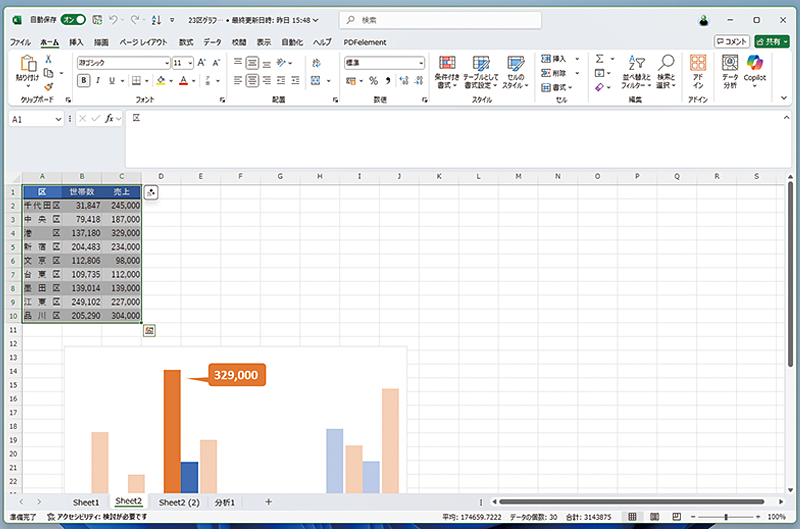The width and height of the screenshot is (800, 529).
Task: Open the font name dropdown
Action: [166, 62]
